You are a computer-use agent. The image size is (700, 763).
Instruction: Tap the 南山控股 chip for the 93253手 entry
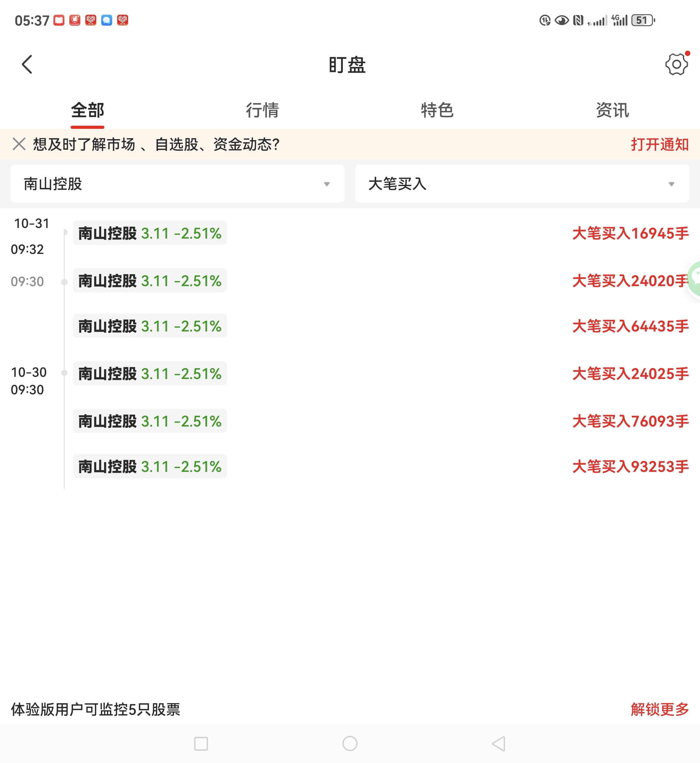[150, 466]
